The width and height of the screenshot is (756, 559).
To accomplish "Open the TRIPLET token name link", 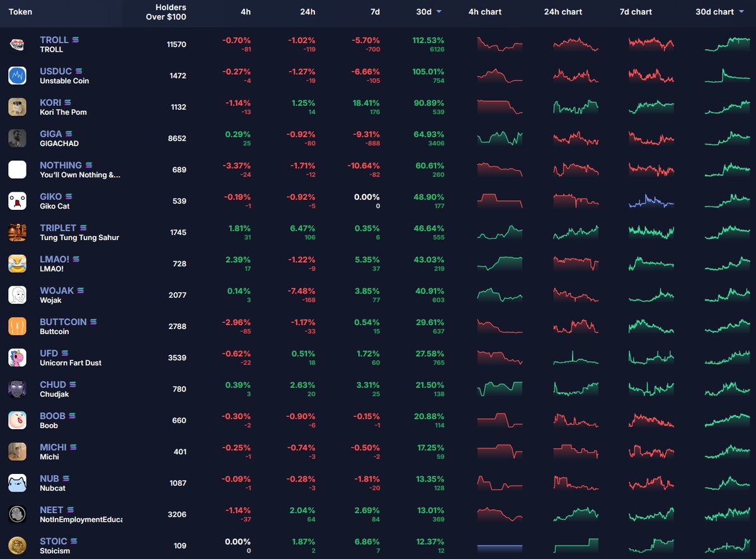I will (58, 228).
